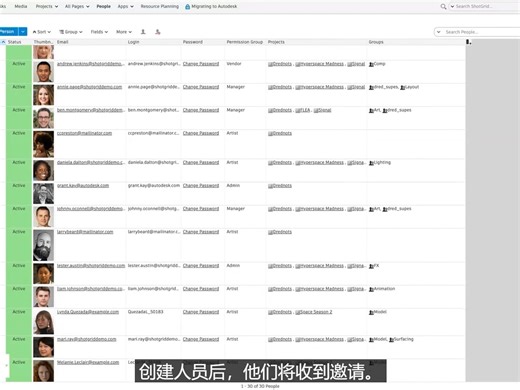This screenshot has height=390, width=520.
Task: Select the People tab
Action: pos(103,6)
